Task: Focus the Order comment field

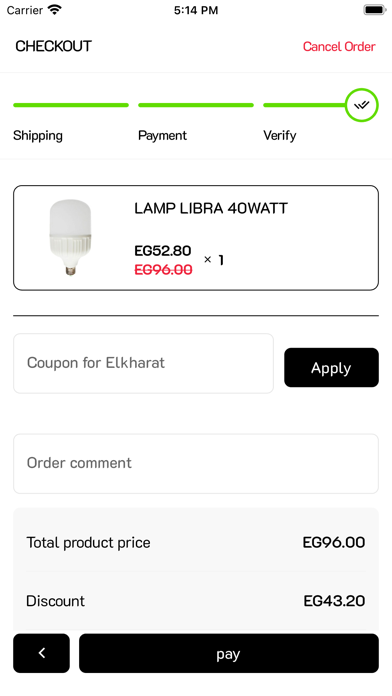Action: pyautogui.click(x=196, y=463)
